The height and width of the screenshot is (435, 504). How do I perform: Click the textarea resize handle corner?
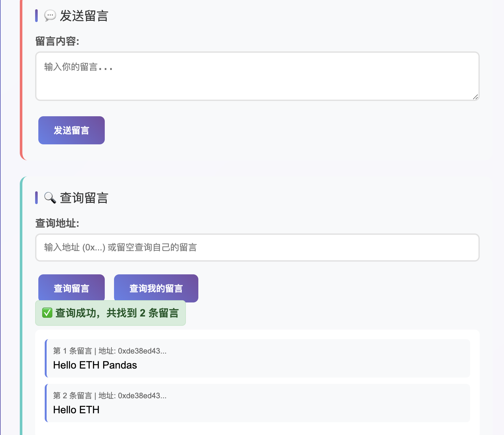[475, 97]
